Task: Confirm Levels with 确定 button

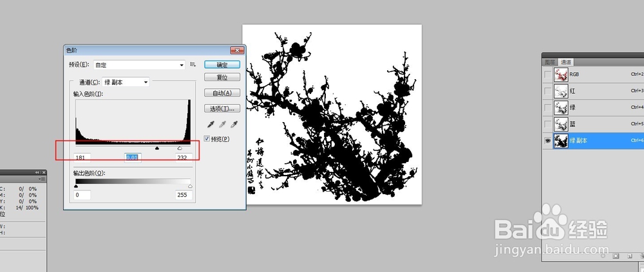Action: (x=222, y=65)
